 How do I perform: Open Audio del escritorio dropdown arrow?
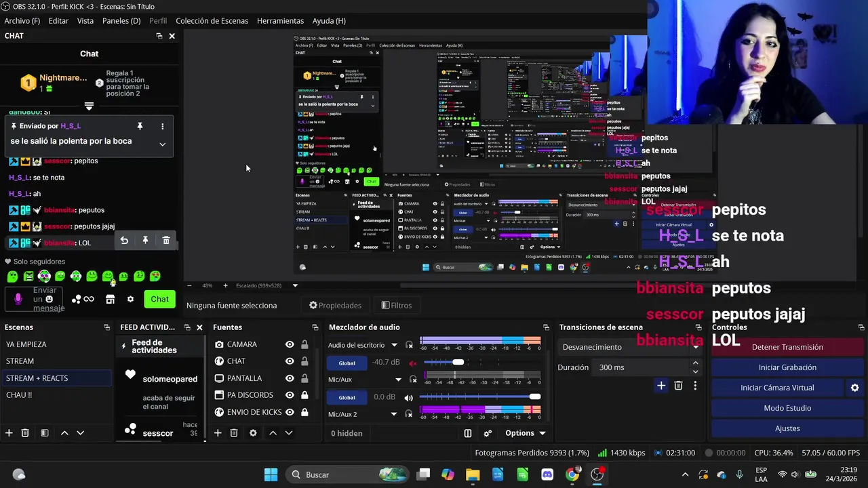(x=394, y=345)
